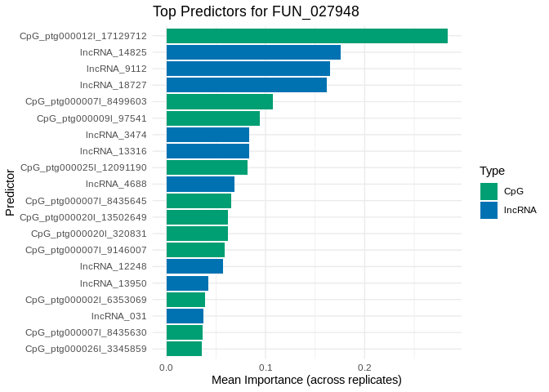Select the lncRNA_3474 bar
Image resolution: width=549 pixels, height=392 pixels.
[x=208, y=135]
